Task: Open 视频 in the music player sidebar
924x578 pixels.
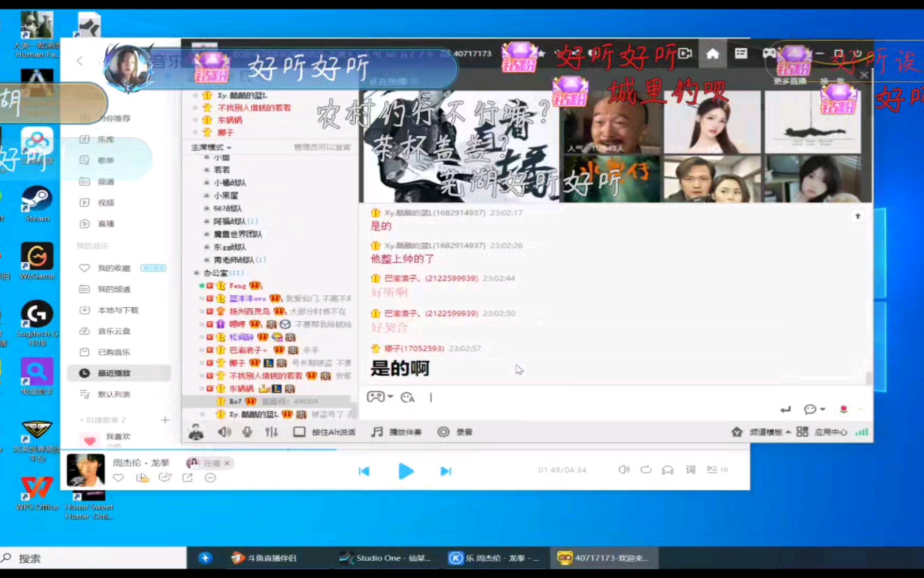Action: pyautogui.click(x=106, y=202)
